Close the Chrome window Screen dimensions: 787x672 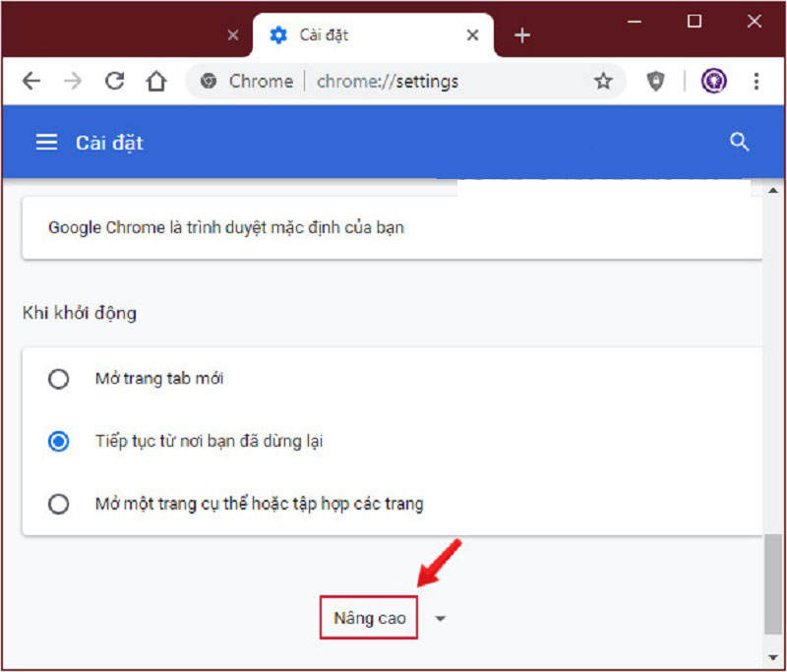(755, 21)
